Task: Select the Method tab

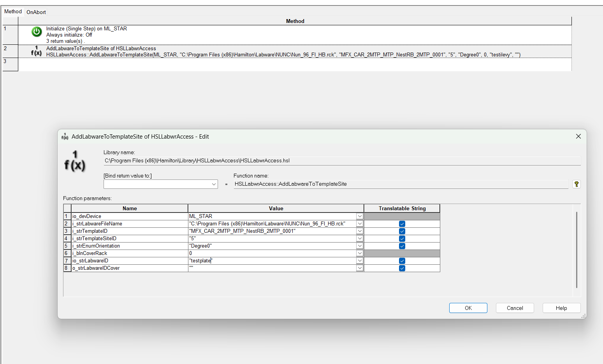Action: (x=13, y=12)
